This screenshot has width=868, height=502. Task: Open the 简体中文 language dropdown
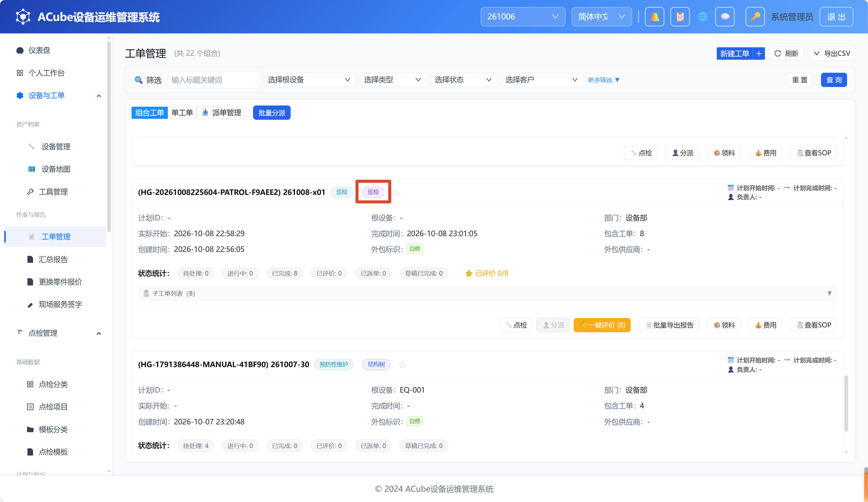[x=601, y=17]
